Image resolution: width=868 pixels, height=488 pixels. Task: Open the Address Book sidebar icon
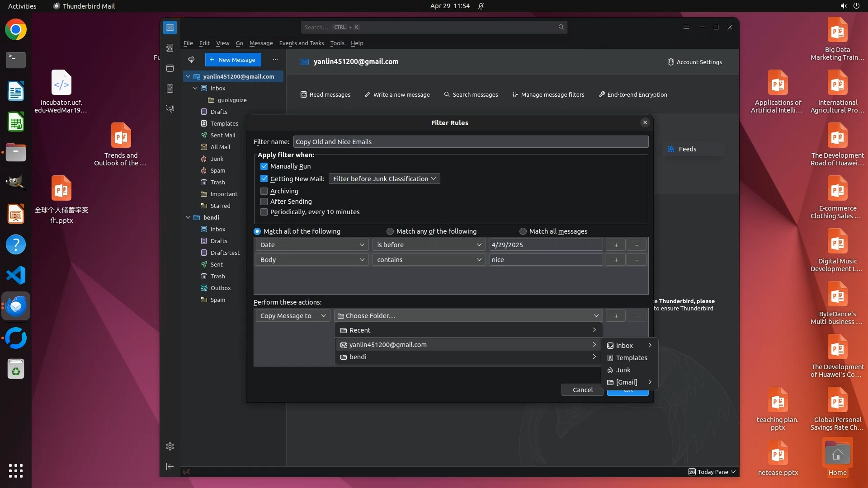click(170, 48)
